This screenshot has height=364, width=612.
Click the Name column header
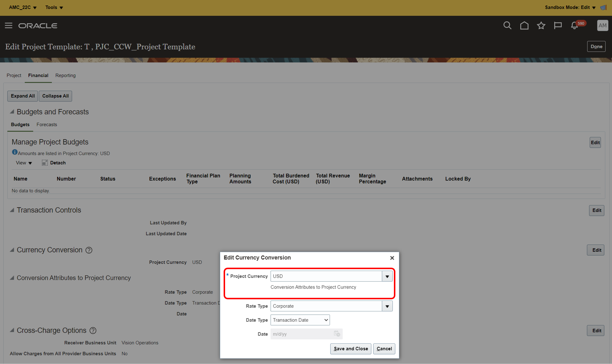pos(21,179)
